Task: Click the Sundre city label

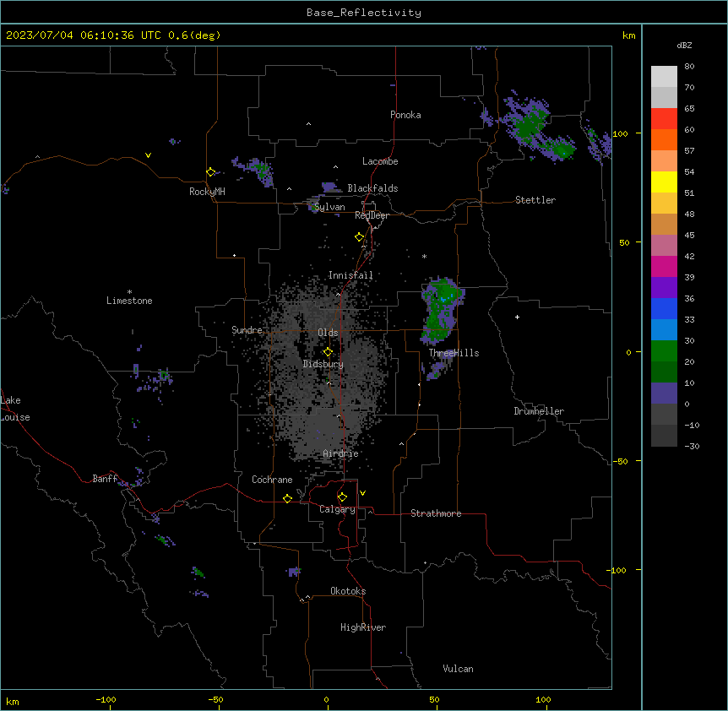Action: coord(247,330)
